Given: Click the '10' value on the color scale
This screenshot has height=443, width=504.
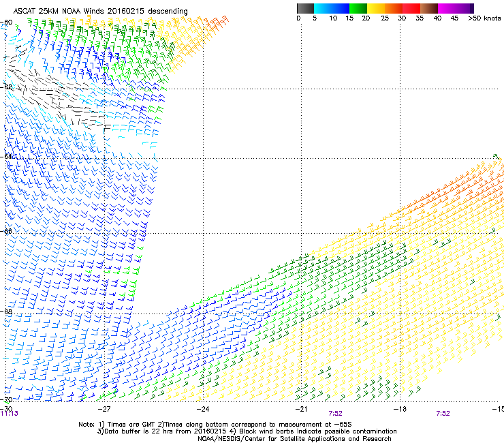Looking at the screenshot, I should pyautogui.click(x=333, y=18).
